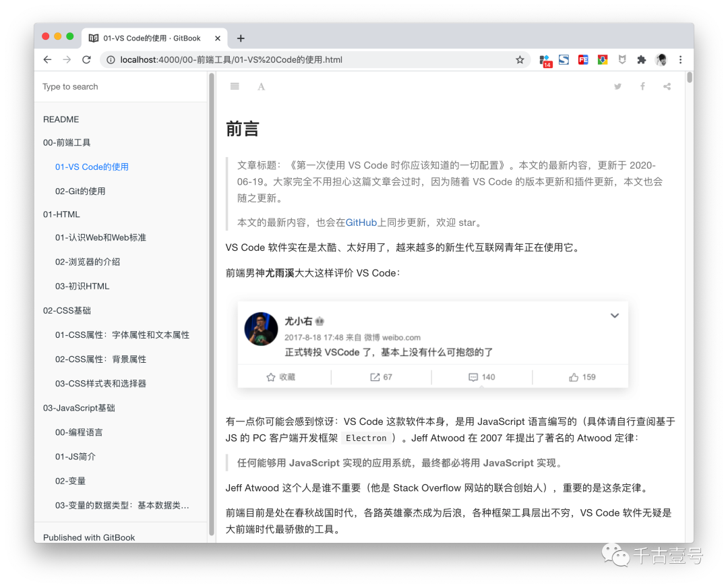The image size is (728, 588).
Task: Click the page vertical scrollbar thumb
Action: [x=690, y=77]
